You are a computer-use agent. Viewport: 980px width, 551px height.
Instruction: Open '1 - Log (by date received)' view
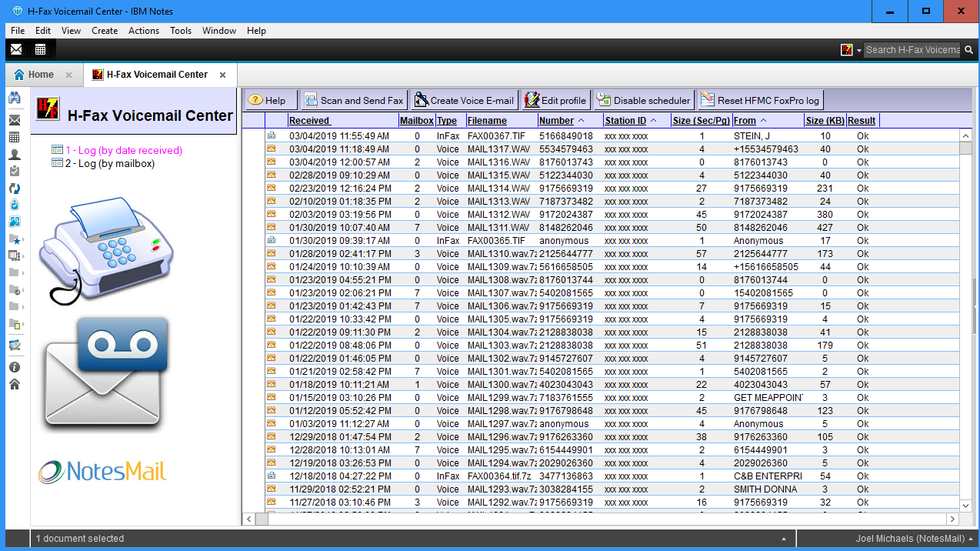point(123,150)
